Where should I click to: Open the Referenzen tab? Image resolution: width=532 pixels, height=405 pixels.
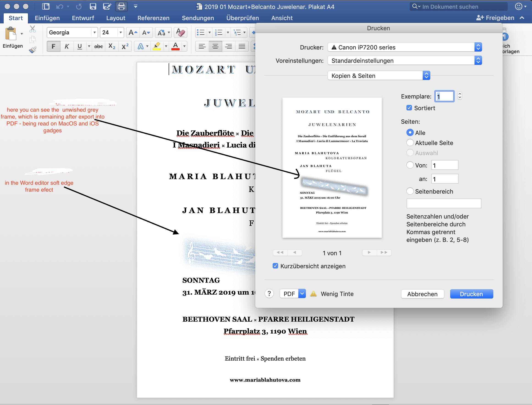153,18
